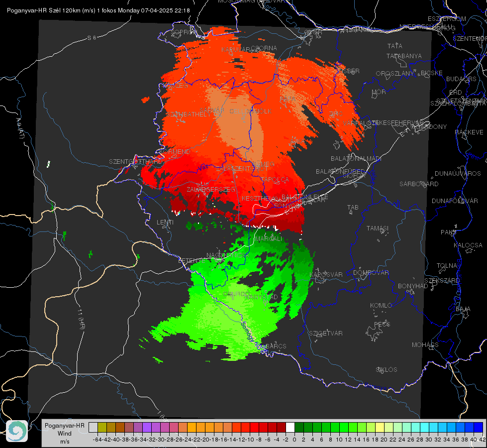Click the SARBOGARD city label

pyautogui.click(x=419, y=184)
